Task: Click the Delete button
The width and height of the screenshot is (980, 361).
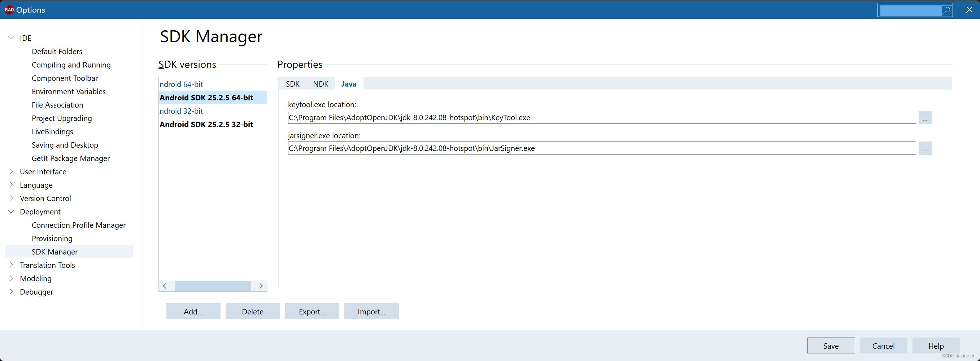Action: pos(253,312)
